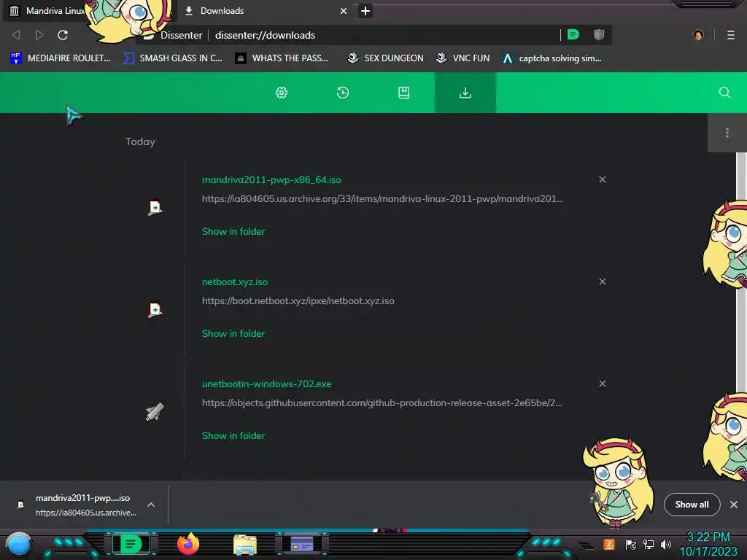The height and width of the screenshot is (560, 747).
Task: Click the boot.netboot.xyz URL text
Action: point(298,300)
